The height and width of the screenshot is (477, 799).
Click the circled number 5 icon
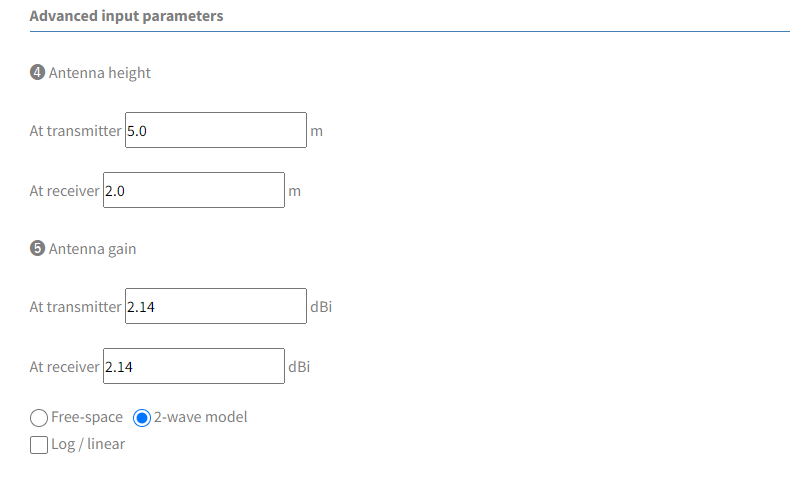37,248
